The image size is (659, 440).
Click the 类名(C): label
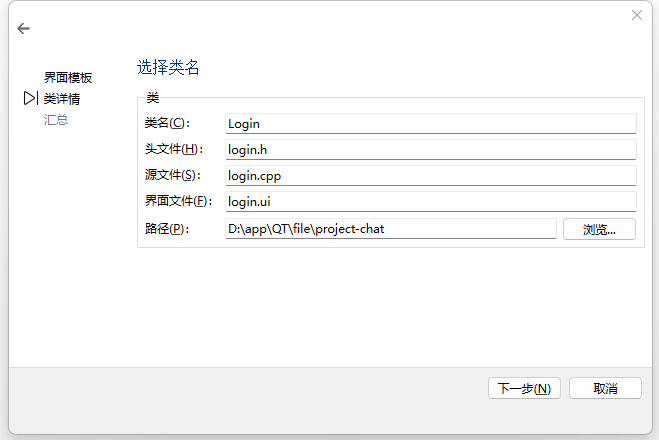pyautogui.click(x=166, y=124)
